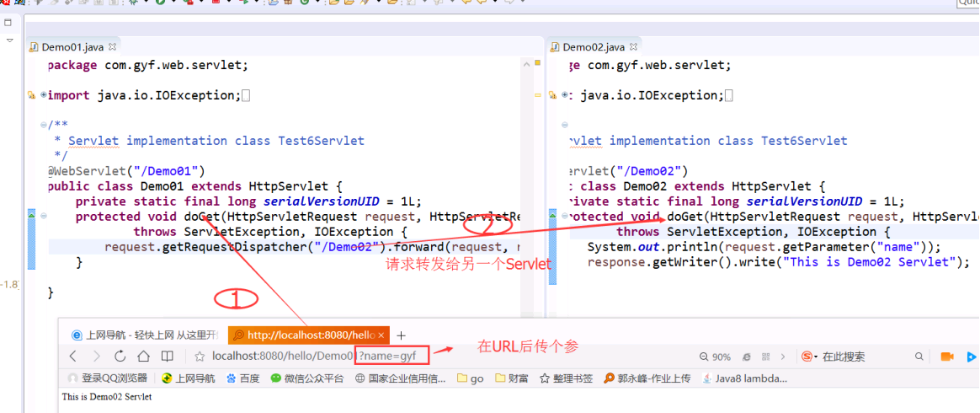Click serialVersionUID line in Demo01.java
This screenshot has height=413, width=980.
point(248,201)
